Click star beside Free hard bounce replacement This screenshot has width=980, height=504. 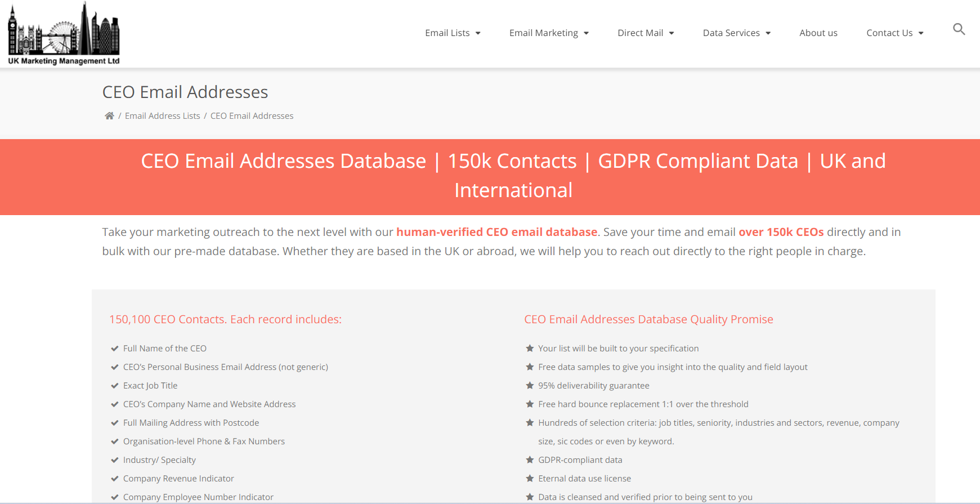530,404
